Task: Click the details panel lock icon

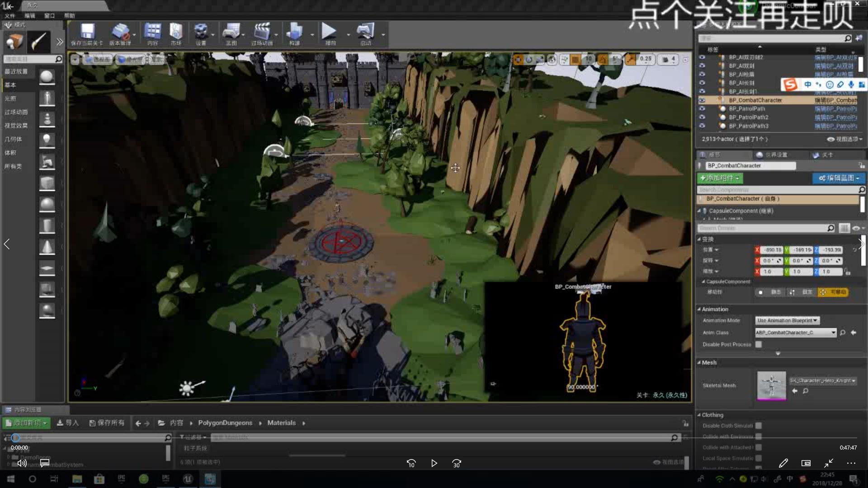Action: 862,166
